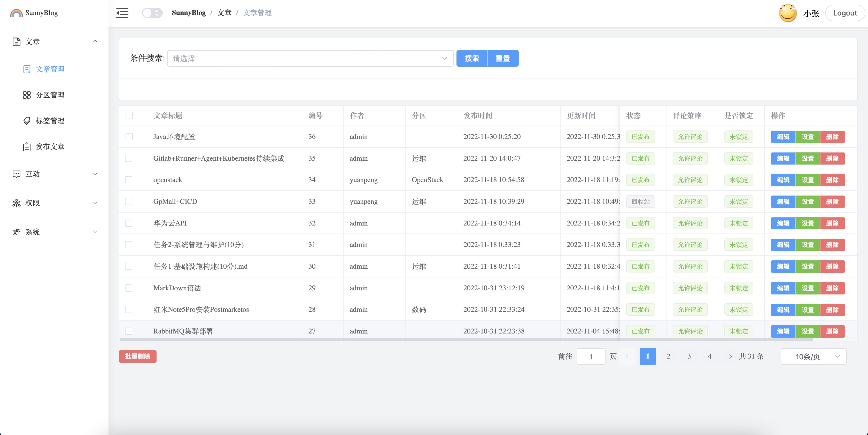
Task: Check the MarkDown语法 row checkbox
Action: [129, 288]
